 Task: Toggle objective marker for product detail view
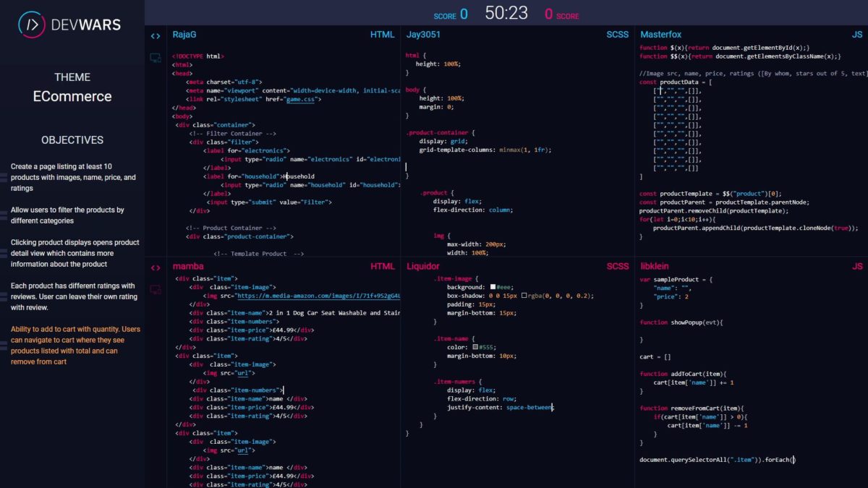coord(4,253)
